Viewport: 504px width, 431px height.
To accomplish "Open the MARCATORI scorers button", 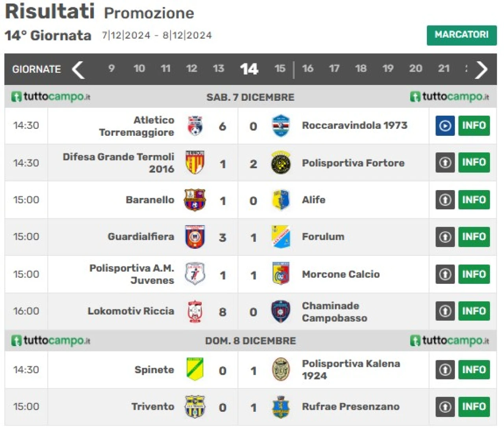I will click(461, 35).
